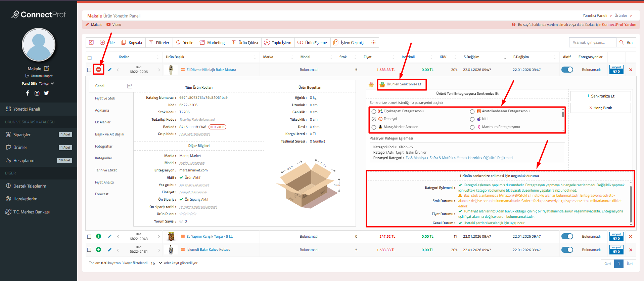Screen dimensions: 644x281
Task: Delete İşlemeli Bakır Kahve Kutusu with red X
Action: point(631,250)
